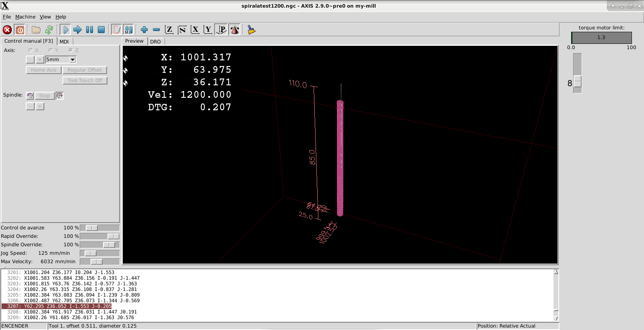Image resolution: width=644 pixels, height=330 pixels.
Task: Open a G-code file with folder icon
Action: (36, 30)
